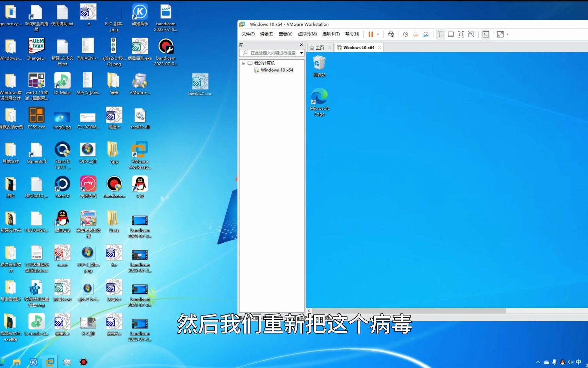The height and width of the screenshot is (368, 588).
Task: Revert the VM to its snapshot
Action: [415, 34]
